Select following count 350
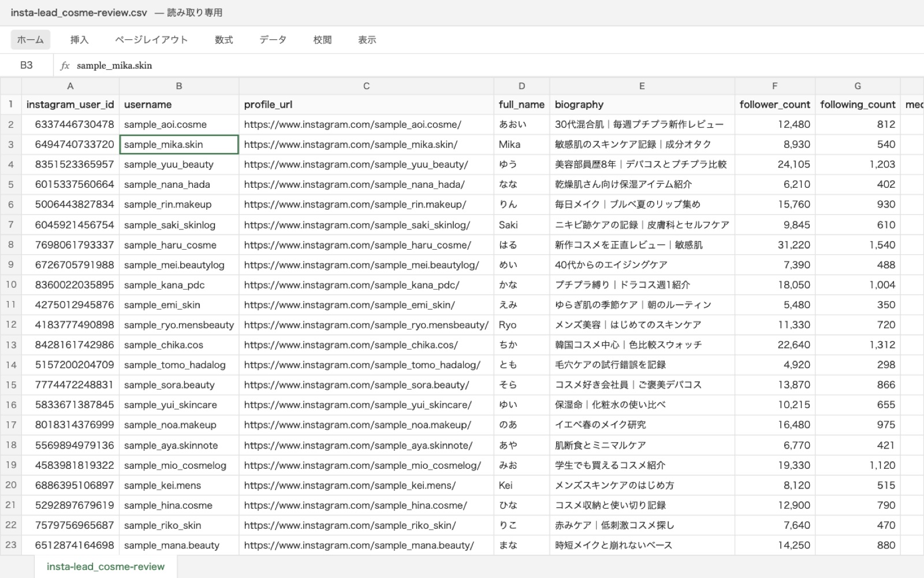Image resolution: width=924 pixels, height=578 pixels. 858,305
